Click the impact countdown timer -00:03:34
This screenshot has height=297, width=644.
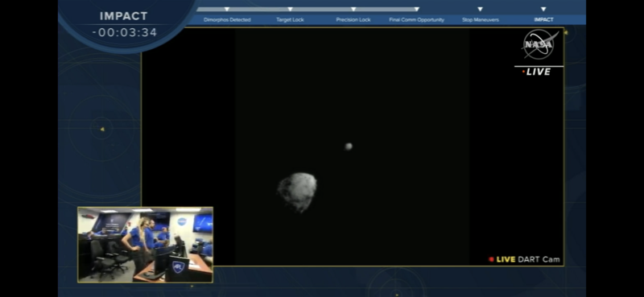(x=125, y=32)
